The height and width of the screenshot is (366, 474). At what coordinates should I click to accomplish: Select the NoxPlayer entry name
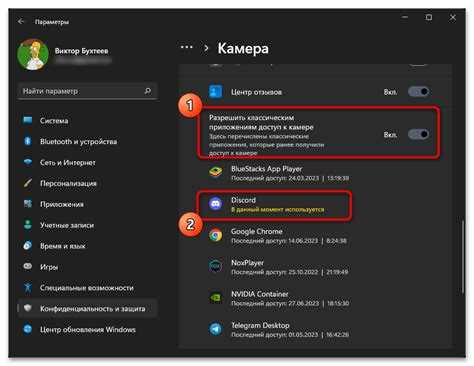click(x=247, y=263)
